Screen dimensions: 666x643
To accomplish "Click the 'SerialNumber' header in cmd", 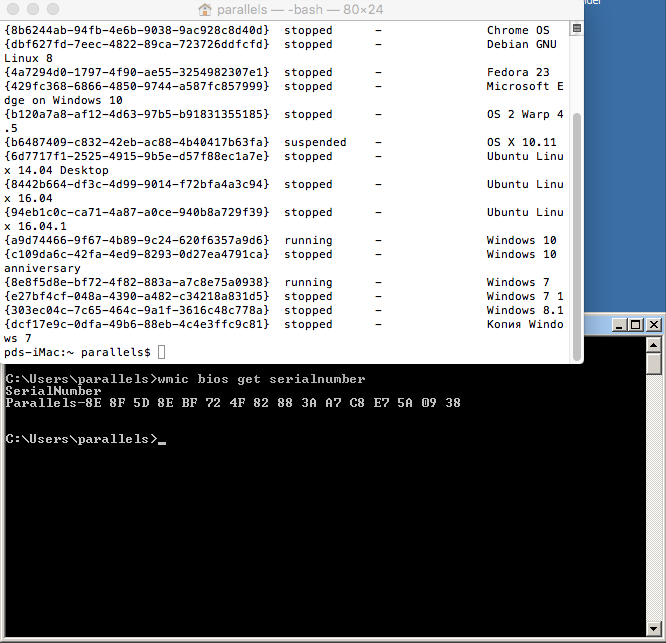I will click(53, 391).
